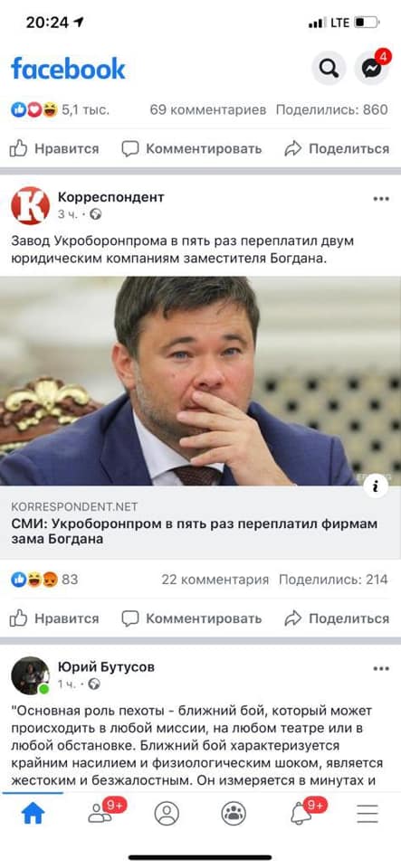
Task: Open Friends requests tab icon
Action: pyautogui.click(x=100, y=813)
